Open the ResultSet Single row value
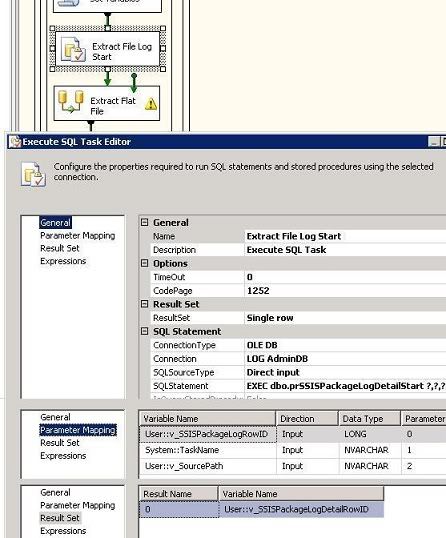 pyautogui.click(x=345, y=318)
